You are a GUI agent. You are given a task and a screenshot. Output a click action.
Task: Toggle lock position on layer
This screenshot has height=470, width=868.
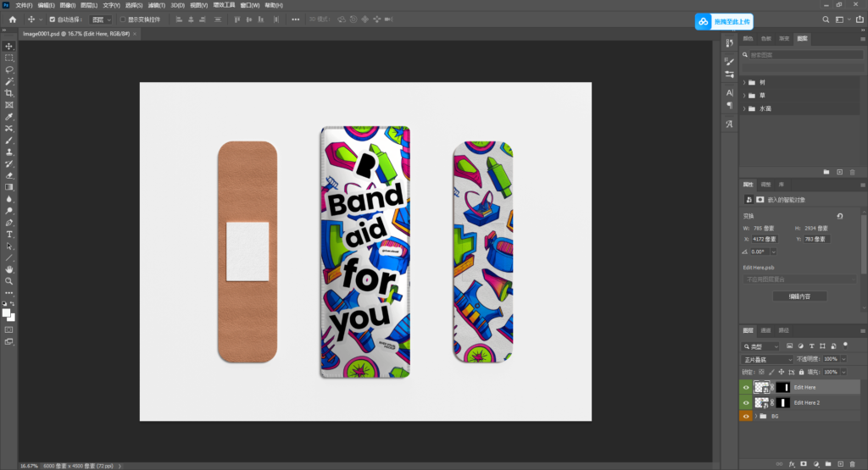[x=781, y=372]
